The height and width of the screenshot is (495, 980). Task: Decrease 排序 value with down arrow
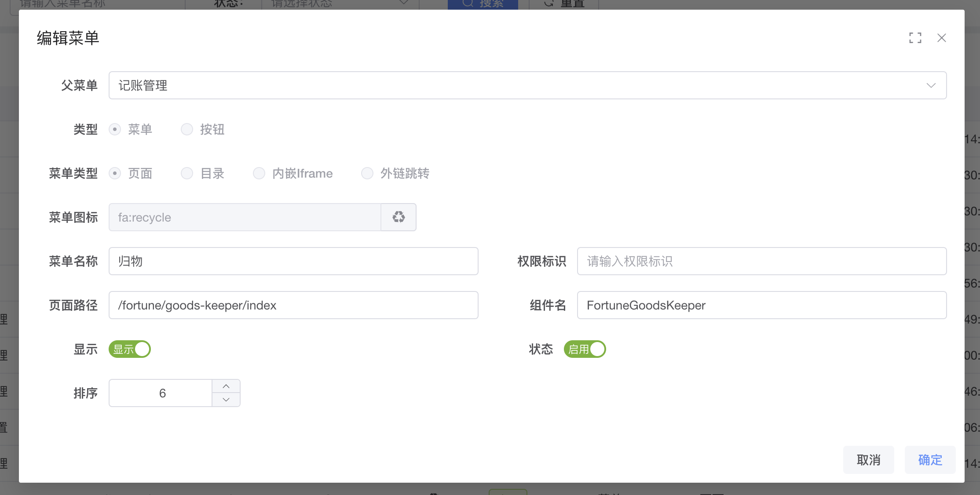coord(226,400)
